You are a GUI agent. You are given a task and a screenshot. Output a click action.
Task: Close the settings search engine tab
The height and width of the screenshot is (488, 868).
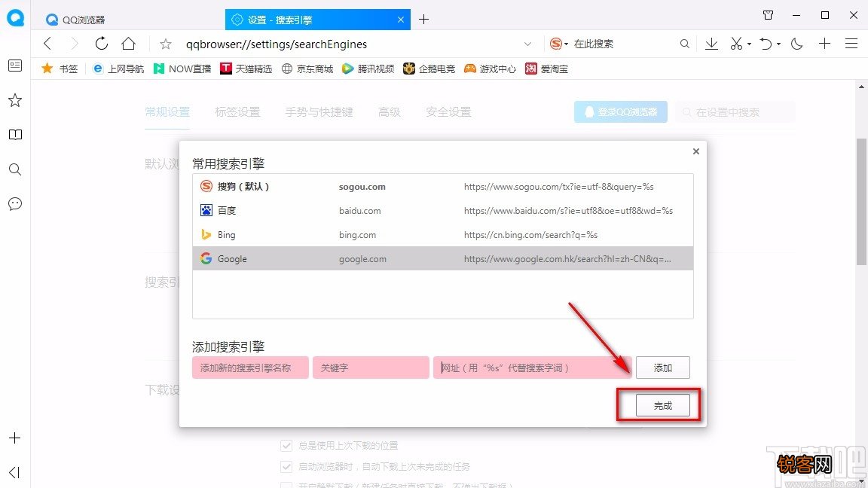(401, 20)
